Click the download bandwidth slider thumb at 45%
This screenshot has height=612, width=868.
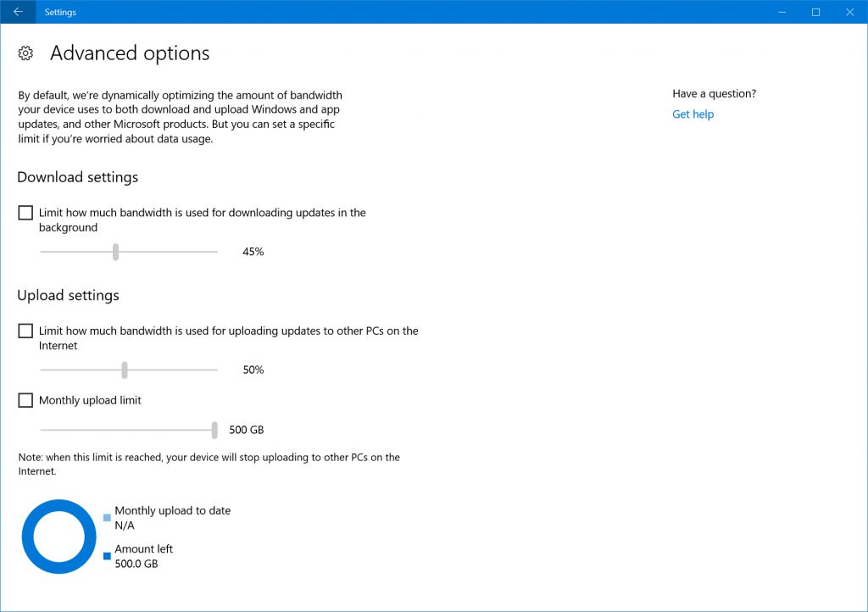pyautogui.click(x=115, y=252)
